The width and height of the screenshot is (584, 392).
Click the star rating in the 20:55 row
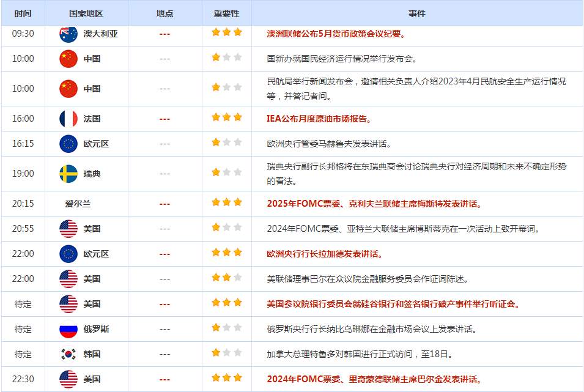(x=227, y=227)
